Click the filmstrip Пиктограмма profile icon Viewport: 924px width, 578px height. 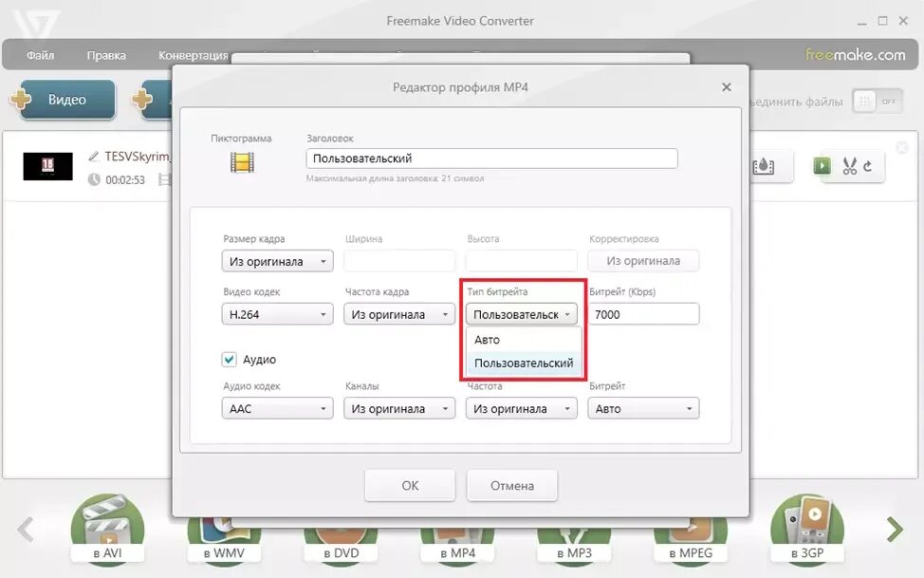click(242, 162)
